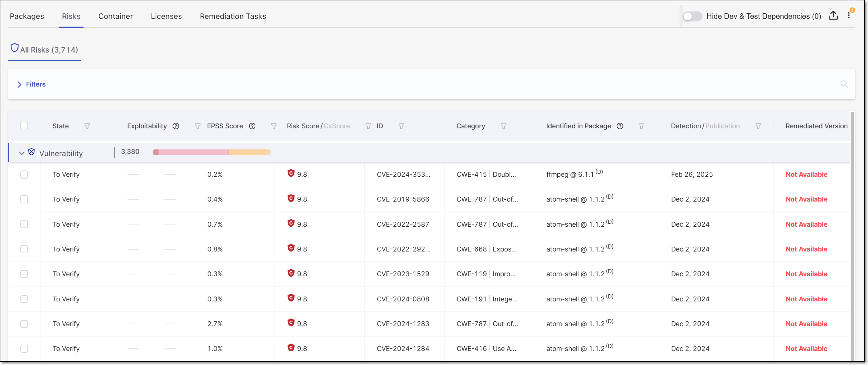Open the Category column filter icon
The width and height of the screenshot is (868, 365).
coord(503,126)
